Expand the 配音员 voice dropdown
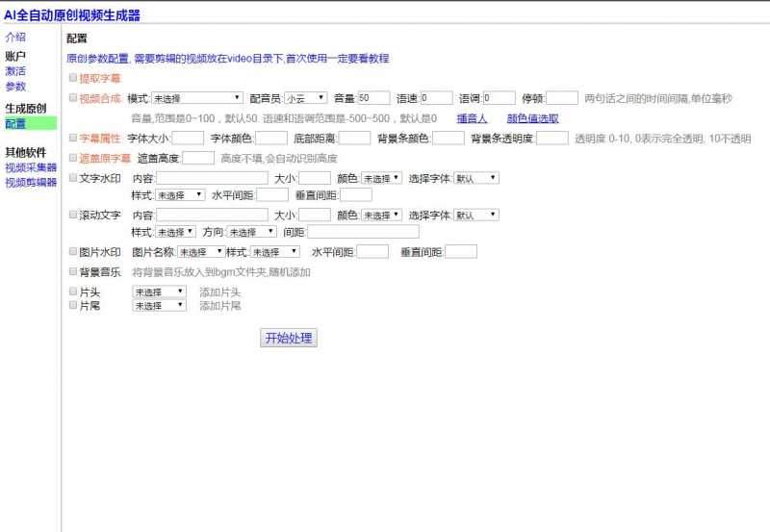770x532 pixels. (x=304, y=98)
